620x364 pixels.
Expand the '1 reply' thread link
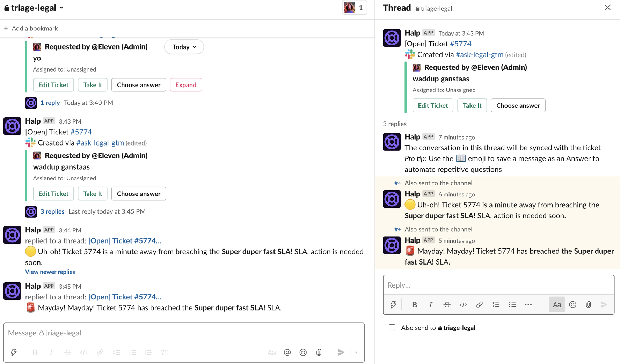click(x=50, y=103)
